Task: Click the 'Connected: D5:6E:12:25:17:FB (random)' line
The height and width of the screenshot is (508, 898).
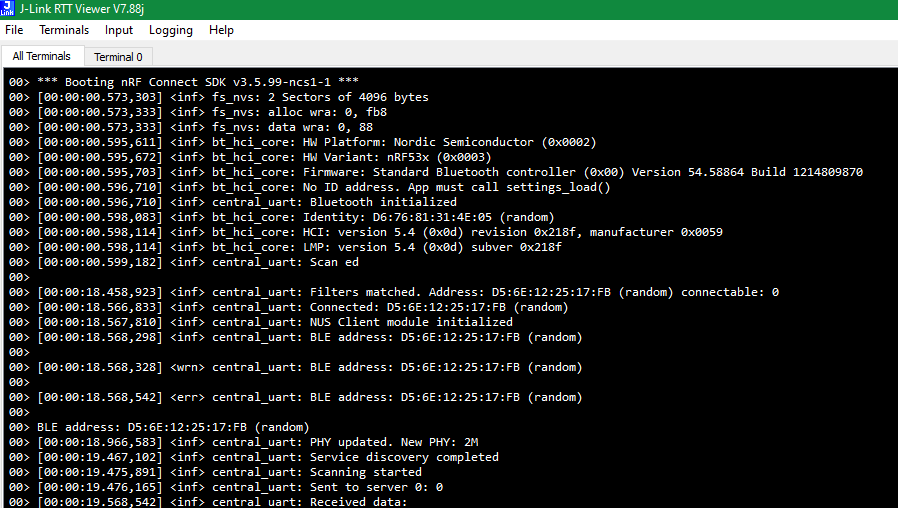Action: [x=289, y=307]
